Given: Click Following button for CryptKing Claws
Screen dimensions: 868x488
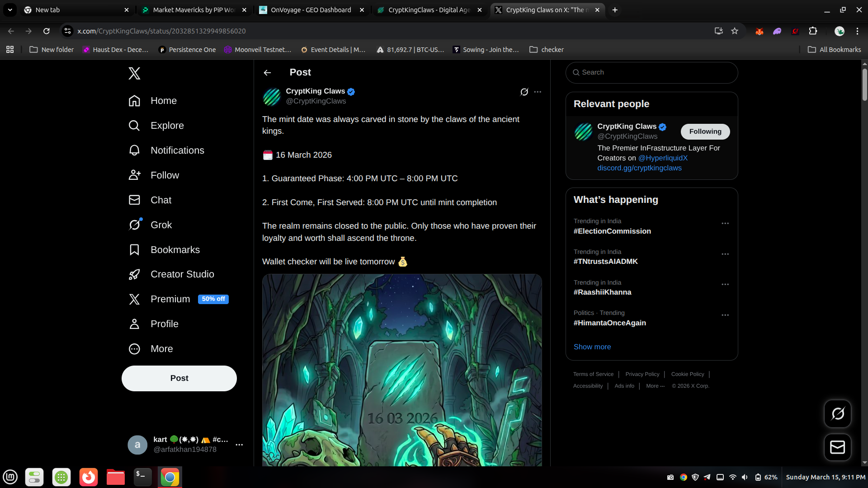Looking at the screenshot, I should (705, 131).
